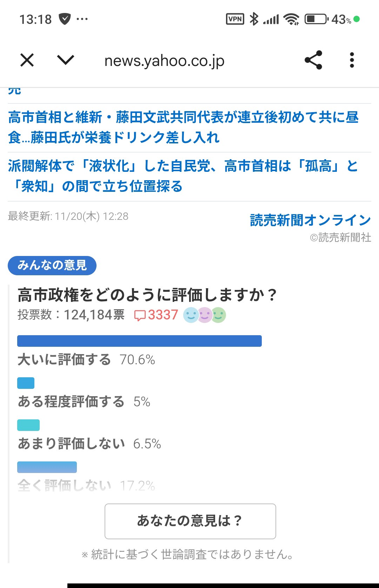This screenshot has width=379, height=588.
Task: Open the three-dot overflow menu
Action: [x=352, y=60]
